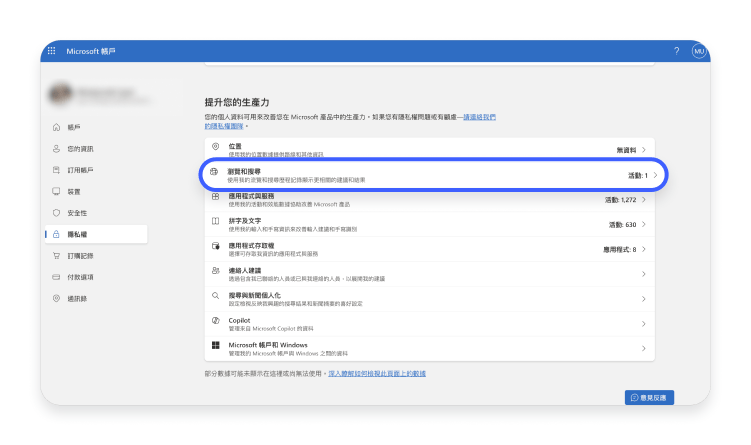Open 付款選項 in the sidebar
751x445 pixels.
click(x=80, y=277)
